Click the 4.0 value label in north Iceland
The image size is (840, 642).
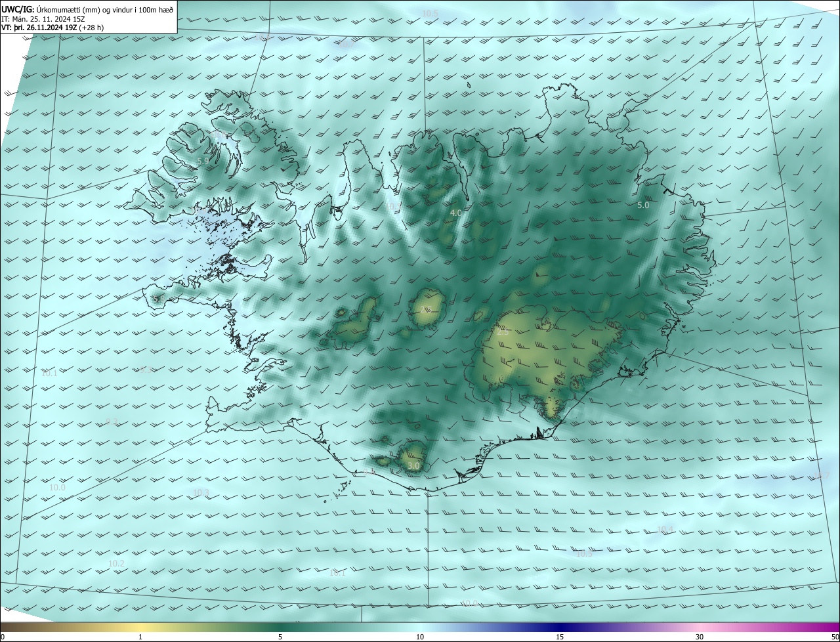(x=455, y=213)
